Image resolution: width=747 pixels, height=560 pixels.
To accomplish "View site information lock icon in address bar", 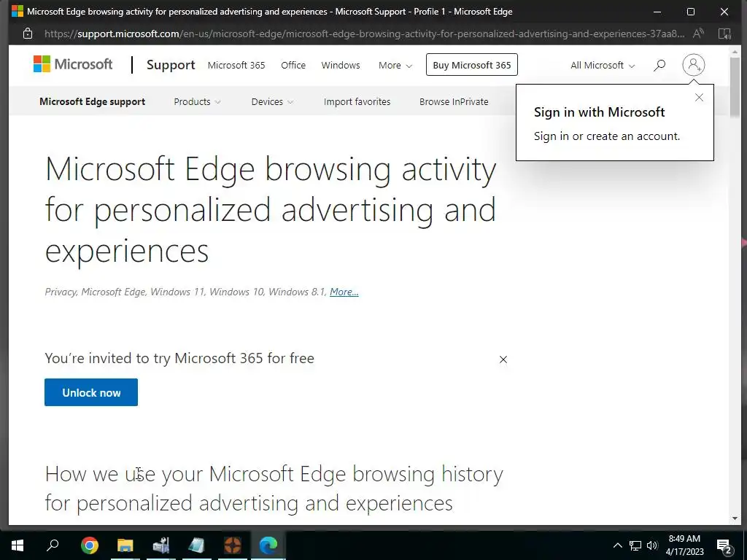I will (x=28, y=34).
